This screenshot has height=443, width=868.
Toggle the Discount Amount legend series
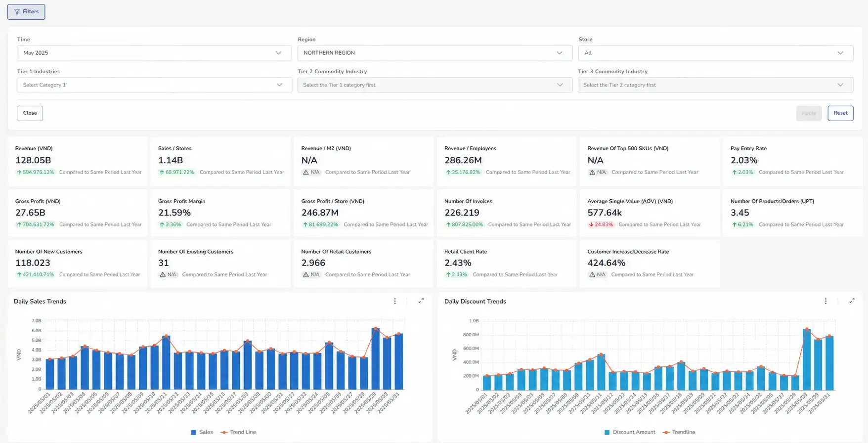(x=630, y=432)
